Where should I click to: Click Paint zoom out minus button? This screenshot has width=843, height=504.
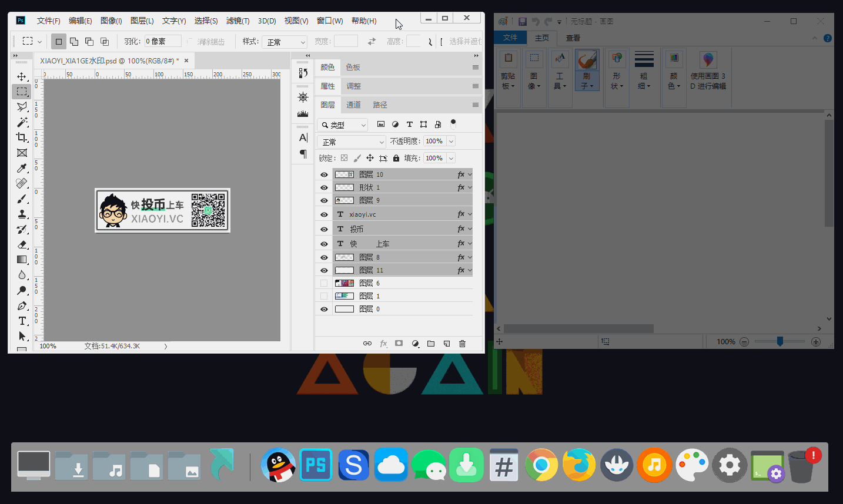click(x=744, y=341)
